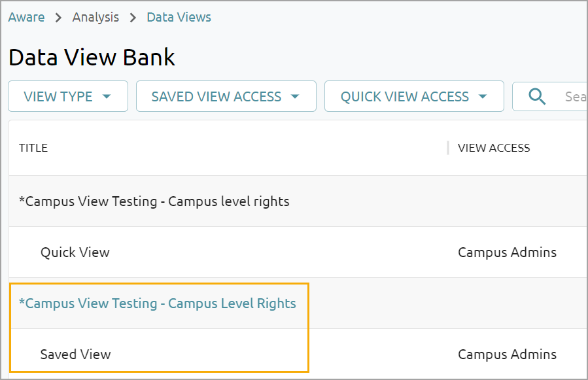Open *Campus View Testing - Campus Level Rights link

point(158,303)
